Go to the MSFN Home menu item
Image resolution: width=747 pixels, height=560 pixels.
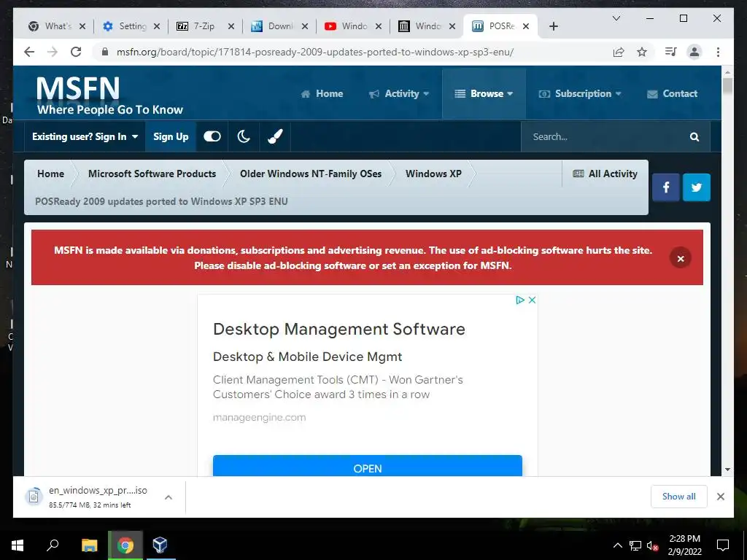322,94
